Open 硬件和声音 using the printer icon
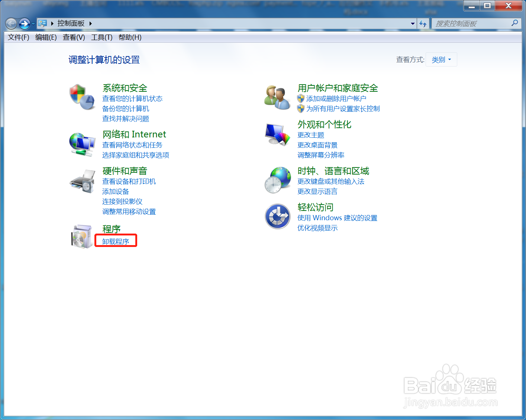526x420 pixels. click(82, 180)
